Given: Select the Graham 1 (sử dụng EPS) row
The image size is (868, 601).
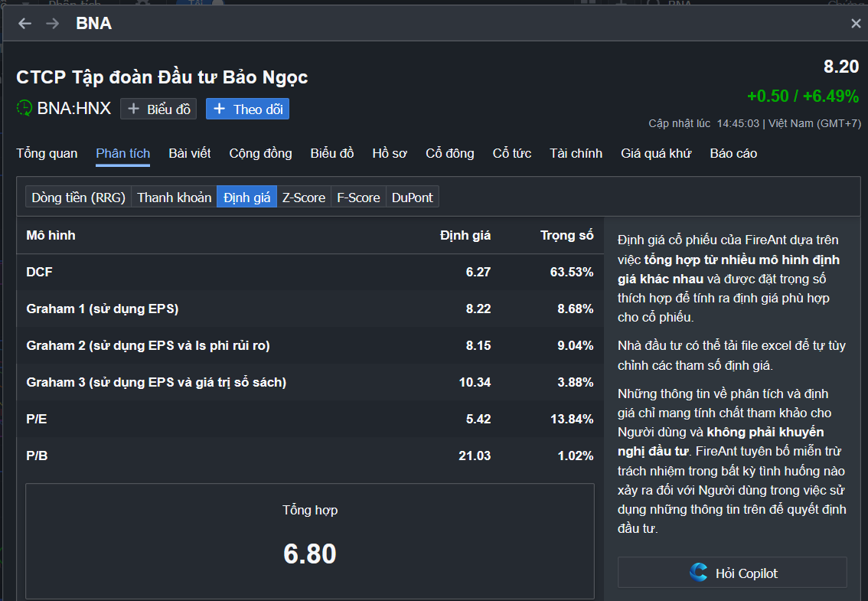Looking at the screenshot, I should (x=310, y=309).
